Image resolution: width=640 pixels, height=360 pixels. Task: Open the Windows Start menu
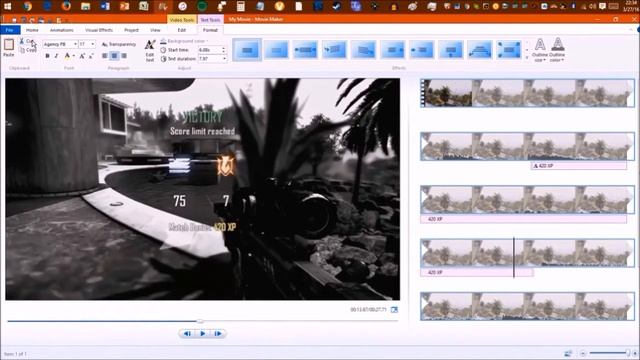[x=7, y=6]
